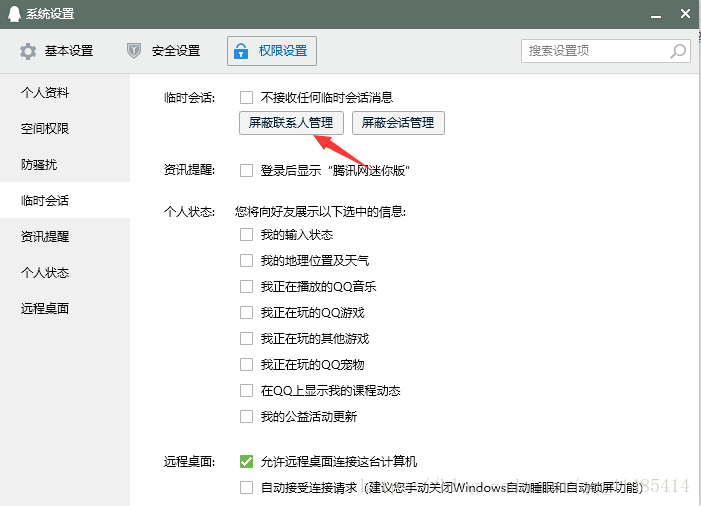This screenshot has width=701, height=506.
Task: Click 您将向好友展示以下选中的信息 text
Action: (320, 211)
